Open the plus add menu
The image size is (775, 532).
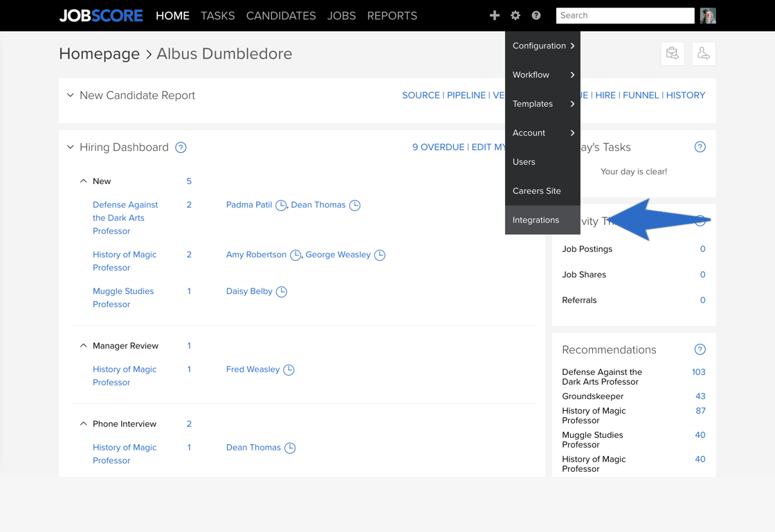(x=494, y=15)
